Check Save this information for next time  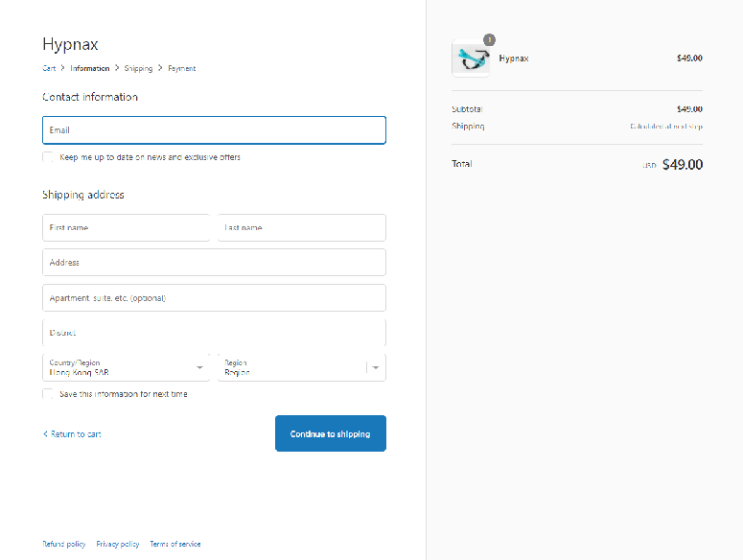(x=47, y=394)
